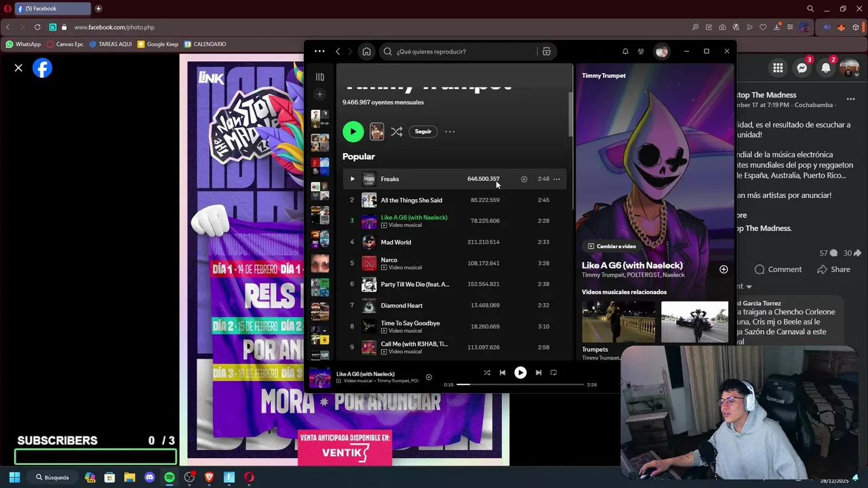The height and width of the screenshot is (488, 868).
Task: Go to Spotify home
Action: pyautogui.click(x=366, y=52)
